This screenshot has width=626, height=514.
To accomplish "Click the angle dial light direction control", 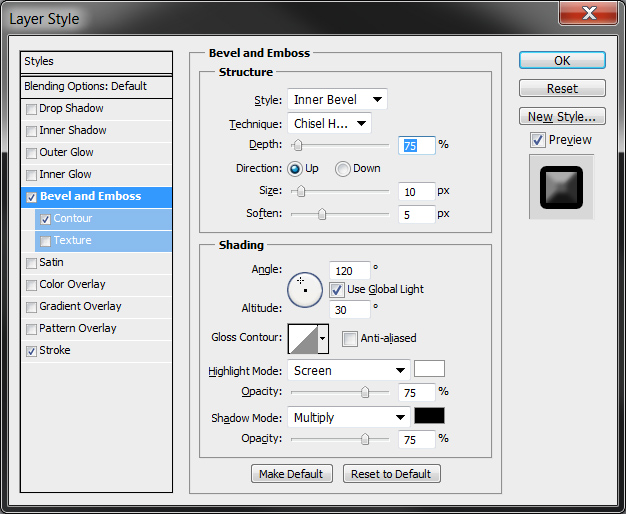I will pos(304,288).
